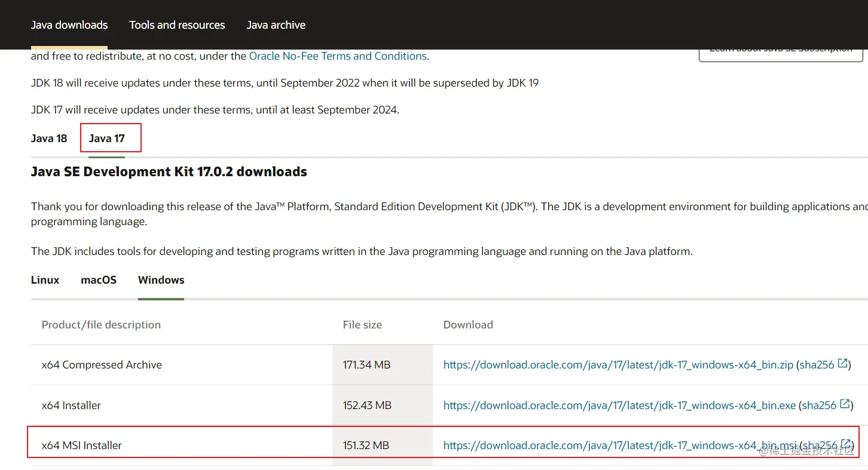
Task: Switch to the macOS platform tab
Action: pyautogui.click(x=99, y=280)
